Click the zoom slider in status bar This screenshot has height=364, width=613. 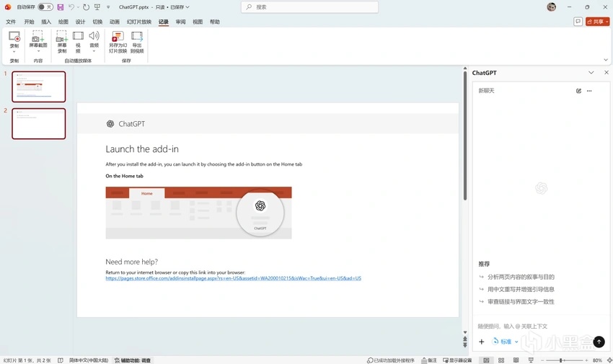[x=564, y=360]
